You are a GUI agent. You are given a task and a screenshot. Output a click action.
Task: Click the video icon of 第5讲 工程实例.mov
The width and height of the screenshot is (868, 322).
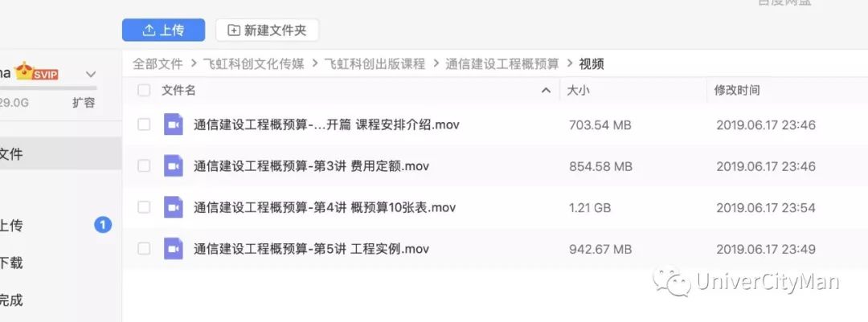174,249
